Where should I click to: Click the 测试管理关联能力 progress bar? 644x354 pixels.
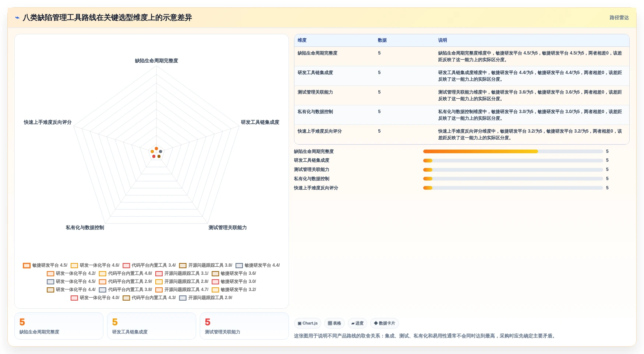tap(513, 170)
